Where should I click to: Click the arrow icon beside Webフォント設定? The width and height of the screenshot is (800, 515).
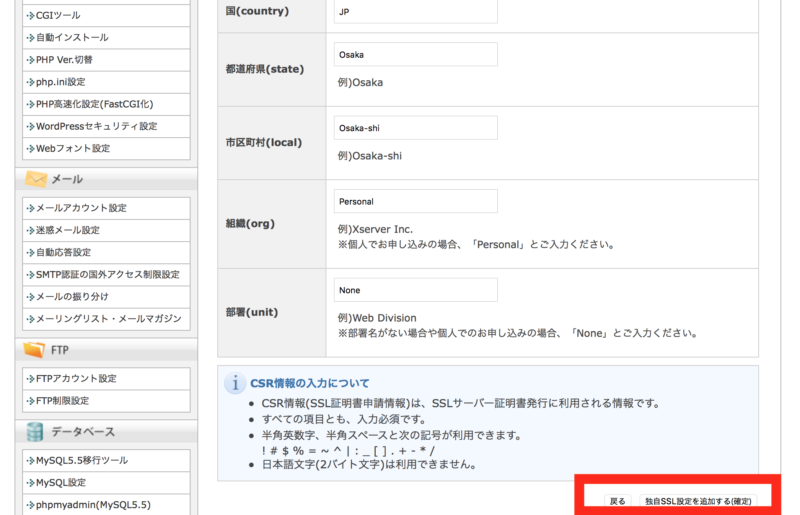[31, 149]
